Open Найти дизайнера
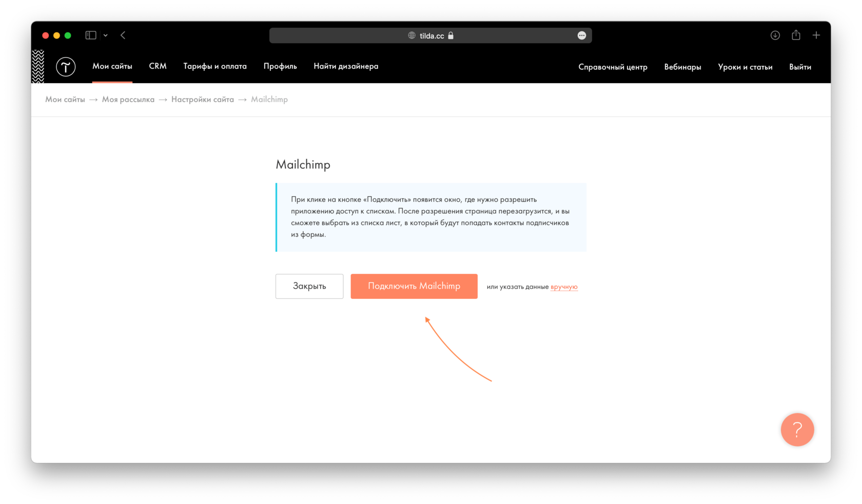Screen dimensions: 862x504 tap(346, 66)
